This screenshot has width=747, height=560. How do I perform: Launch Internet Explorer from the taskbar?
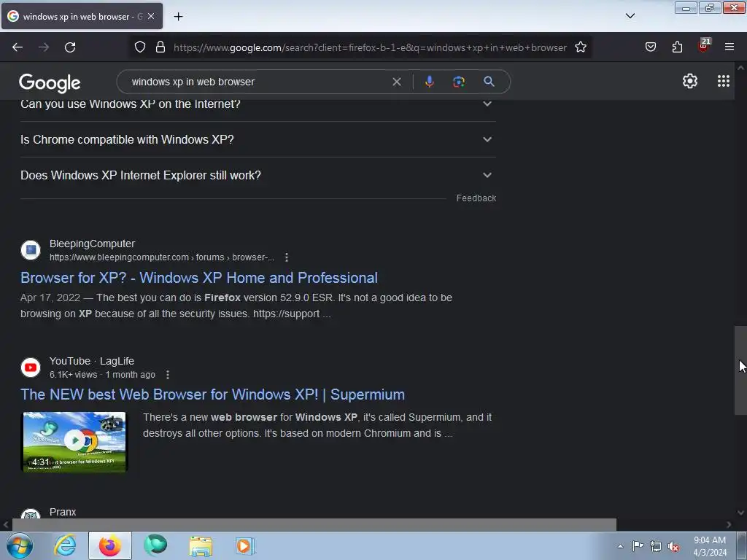(x=65, y=545)
